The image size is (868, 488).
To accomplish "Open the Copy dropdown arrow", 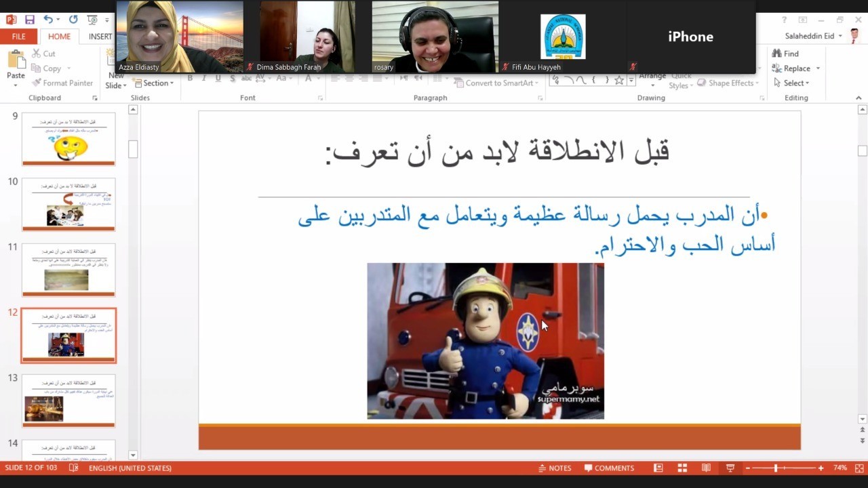I will tap(68, 68).
